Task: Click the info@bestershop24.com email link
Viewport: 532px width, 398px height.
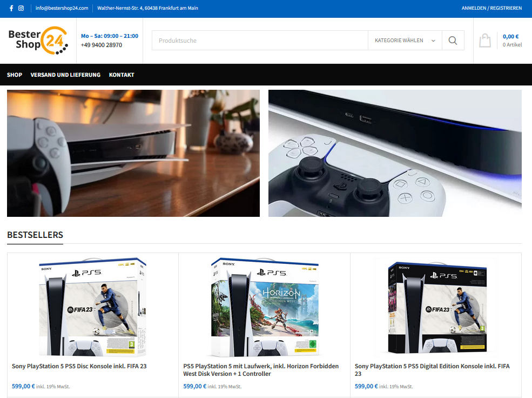Action: click(x=62, y=8)
